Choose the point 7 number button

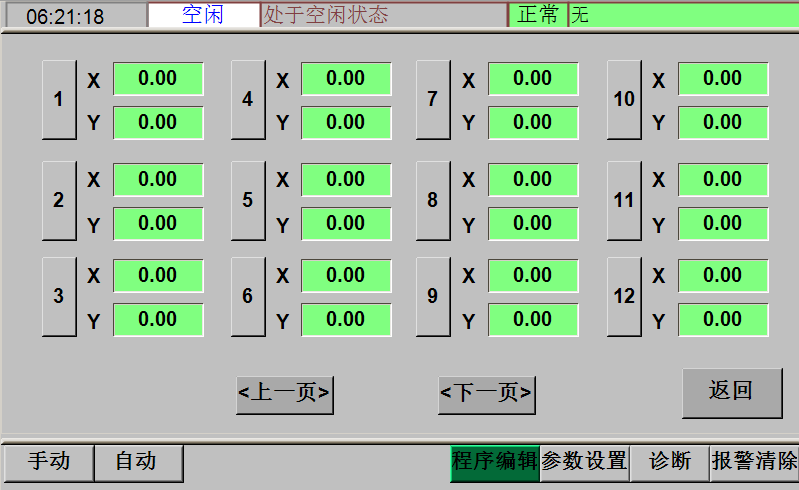[x=432, y=100]
